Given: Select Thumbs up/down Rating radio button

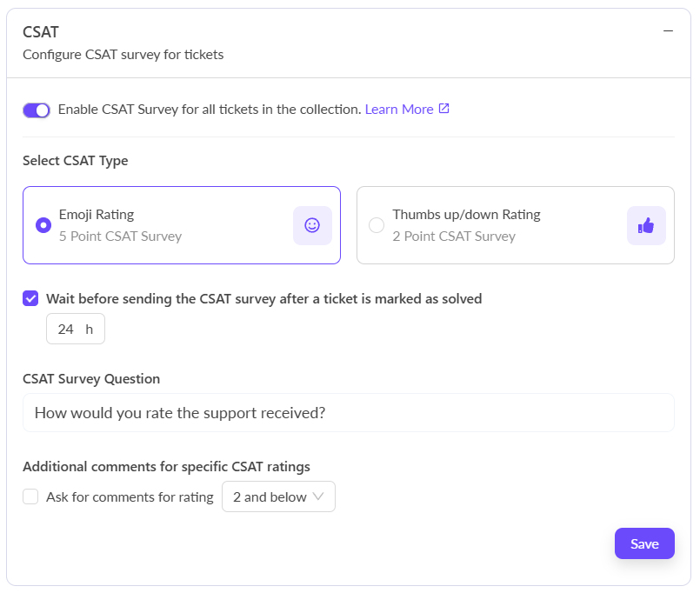Looking at the screenshot, I should [377, 225].
